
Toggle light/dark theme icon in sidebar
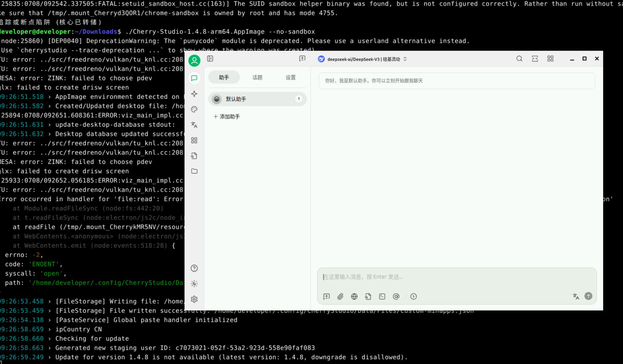[x=194, y=283]
